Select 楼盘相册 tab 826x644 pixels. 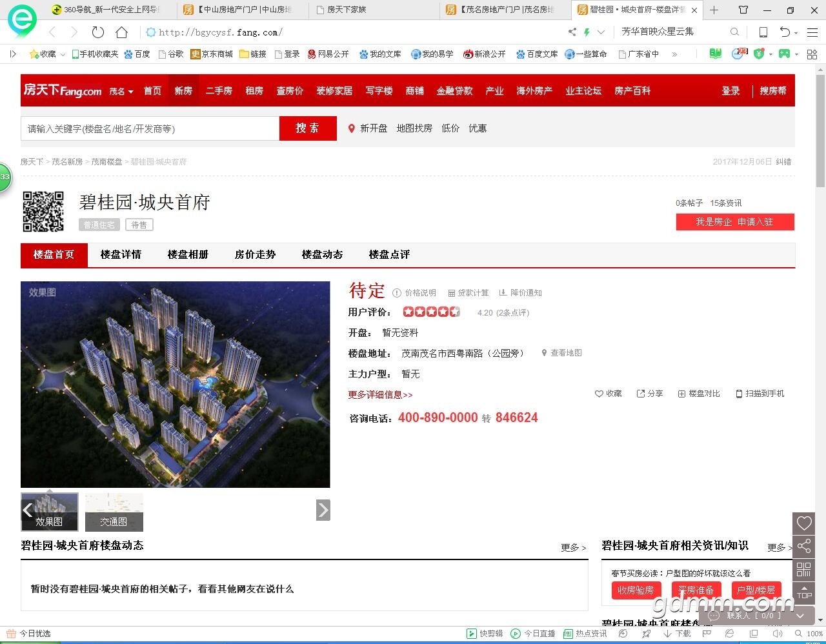188,255
